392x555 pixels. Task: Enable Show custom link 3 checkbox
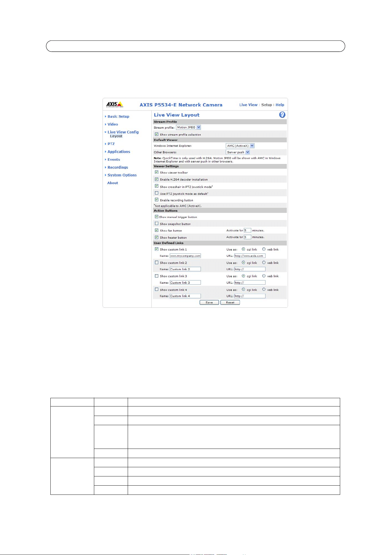[x=156, y=276]
